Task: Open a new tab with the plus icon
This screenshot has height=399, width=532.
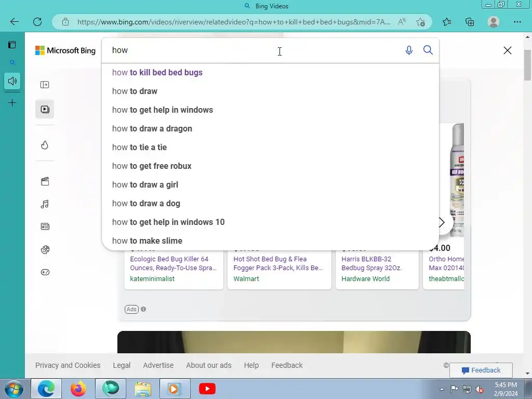Action: (x=12, y=103)
